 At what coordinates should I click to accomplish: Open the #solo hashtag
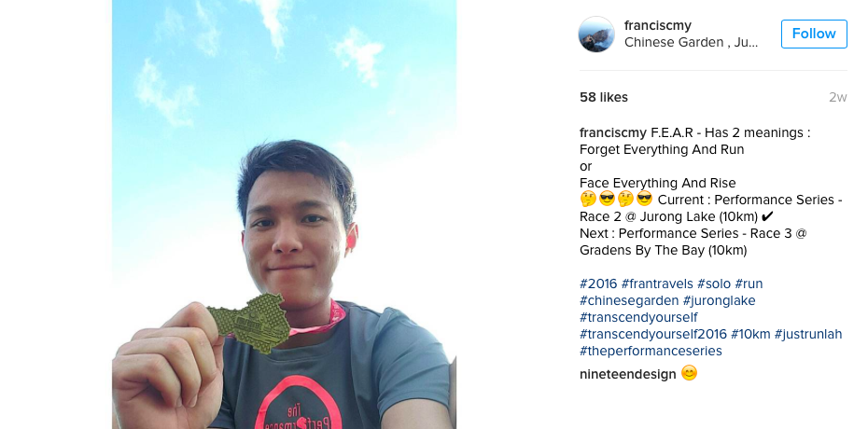click(x=714, y=284)
